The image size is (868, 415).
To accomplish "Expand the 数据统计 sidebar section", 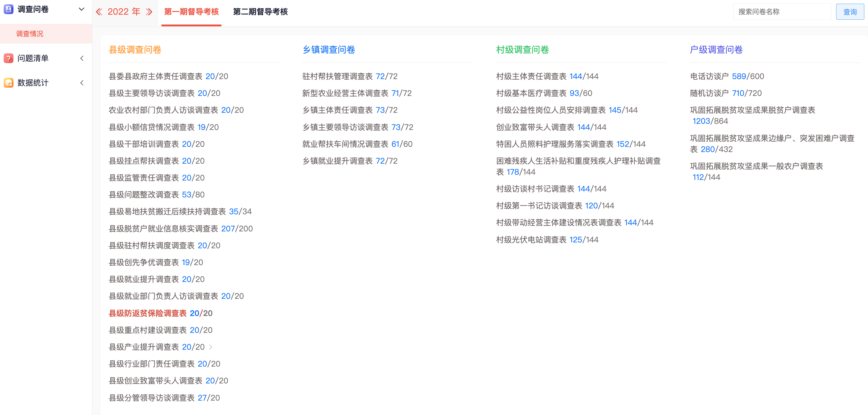I will (x=82, y=82).
